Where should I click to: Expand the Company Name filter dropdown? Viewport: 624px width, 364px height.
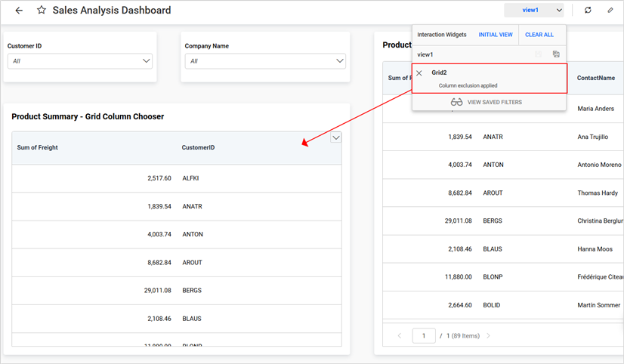point(339,61)
